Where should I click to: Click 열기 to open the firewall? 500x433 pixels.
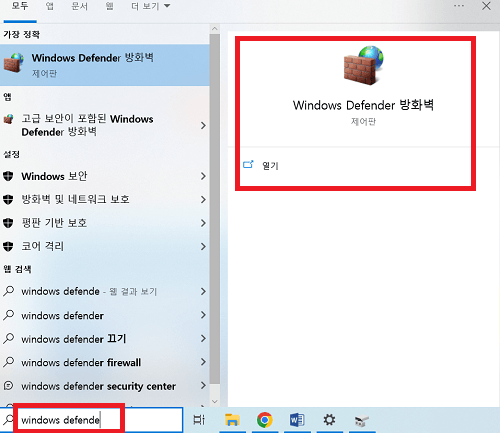point(270,166)
